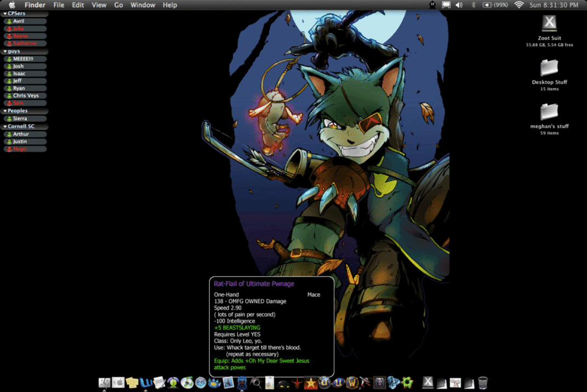Click the displays menu bar icon

click(446, 5)
